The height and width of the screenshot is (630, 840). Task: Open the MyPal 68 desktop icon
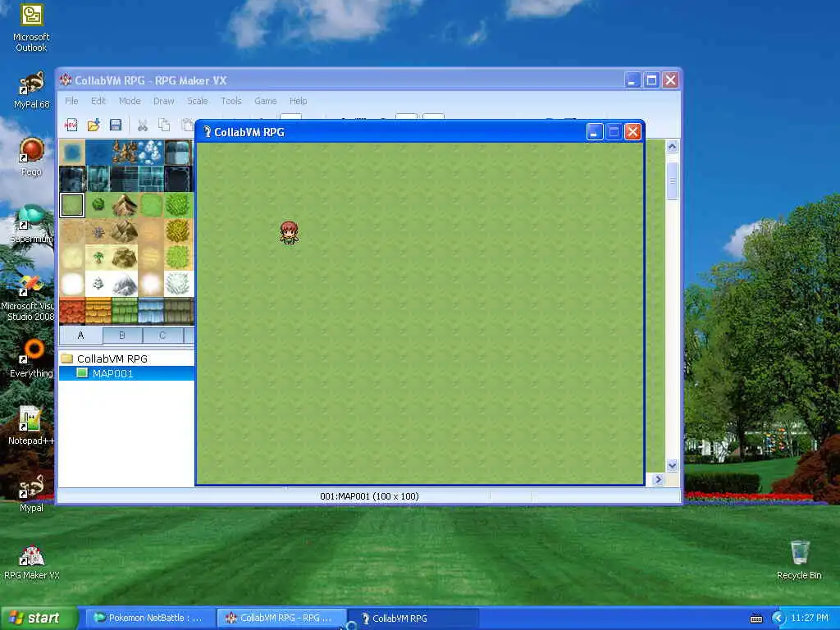pyautogui.click(x=31, y=90)
